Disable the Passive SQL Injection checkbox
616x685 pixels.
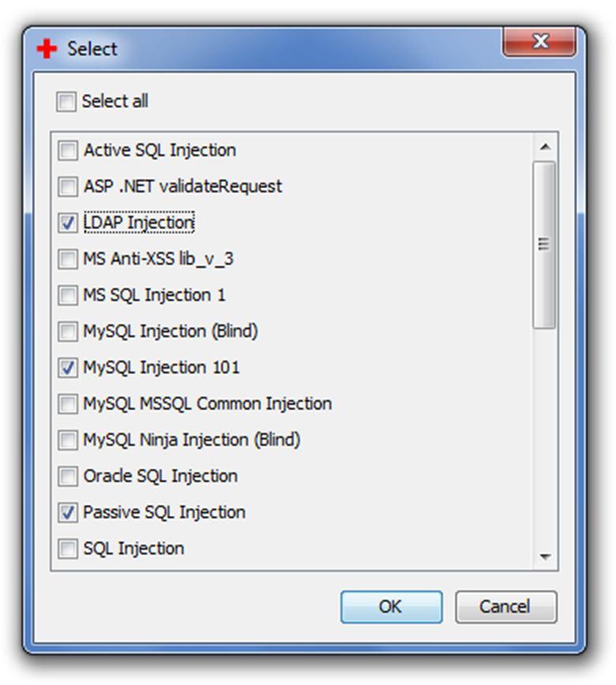[x=68, y=513]
